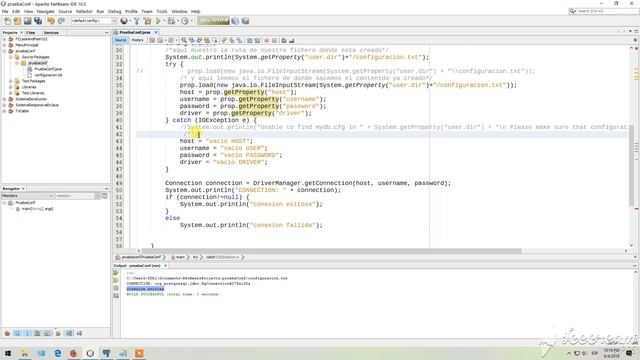The height and width of the screenshot is (360, 640).
Task: Click the Comment icon in the editor toolbar
Action: [x=284, y=40]
